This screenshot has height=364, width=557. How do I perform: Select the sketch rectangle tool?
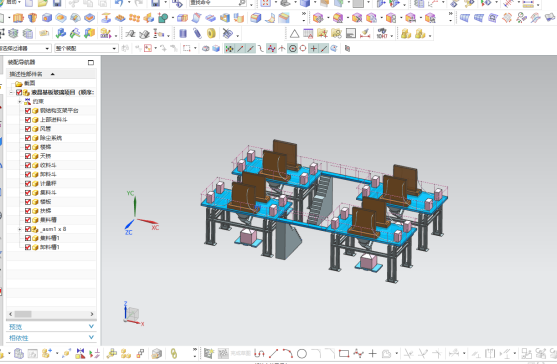(x=344, y=353)
